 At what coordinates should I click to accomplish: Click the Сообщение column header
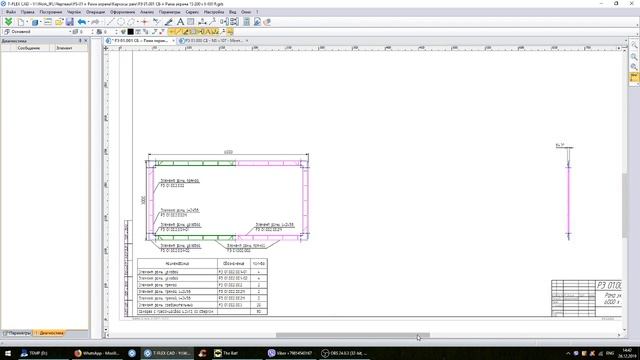point(29,48)
